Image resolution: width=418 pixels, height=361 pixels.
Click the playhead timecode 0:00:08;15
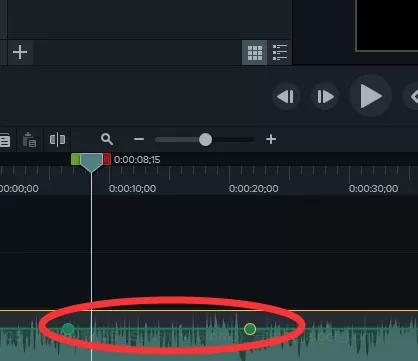point(137,160)
